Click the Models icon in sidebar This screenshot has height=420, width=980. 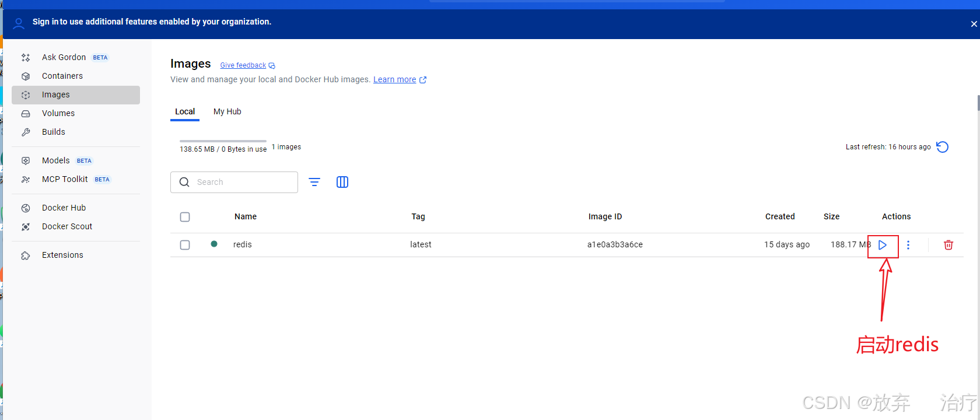26,160
